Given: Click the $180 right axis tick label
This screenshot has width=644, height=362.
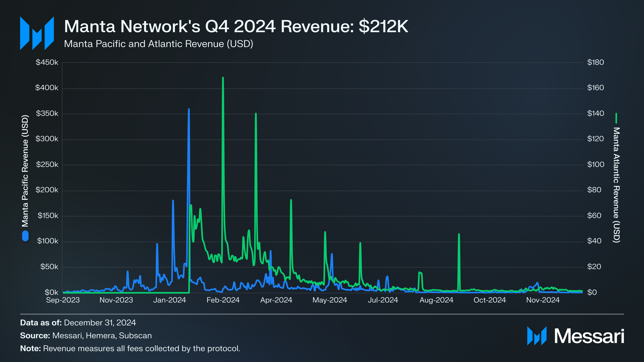Looking at the screenshot, I should tap(595, 62).
